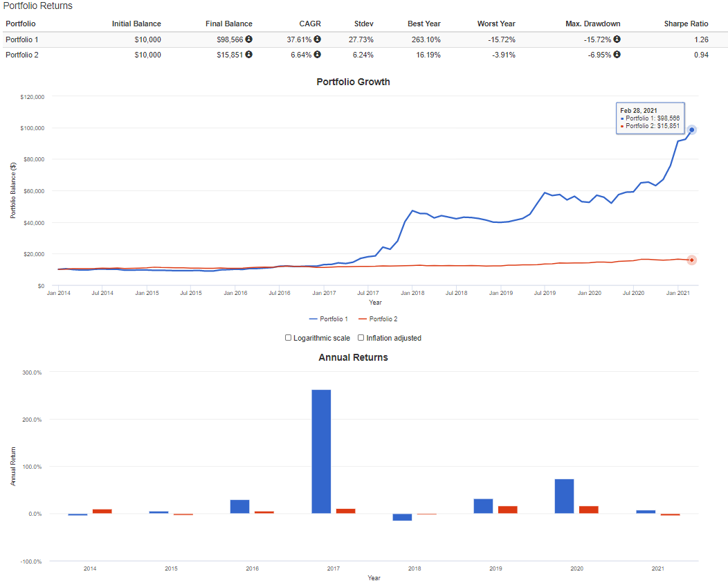Click info icon beside $15,851 final balance
The height and width of the screenshot is (583, 728).
(x=249, y=55)
